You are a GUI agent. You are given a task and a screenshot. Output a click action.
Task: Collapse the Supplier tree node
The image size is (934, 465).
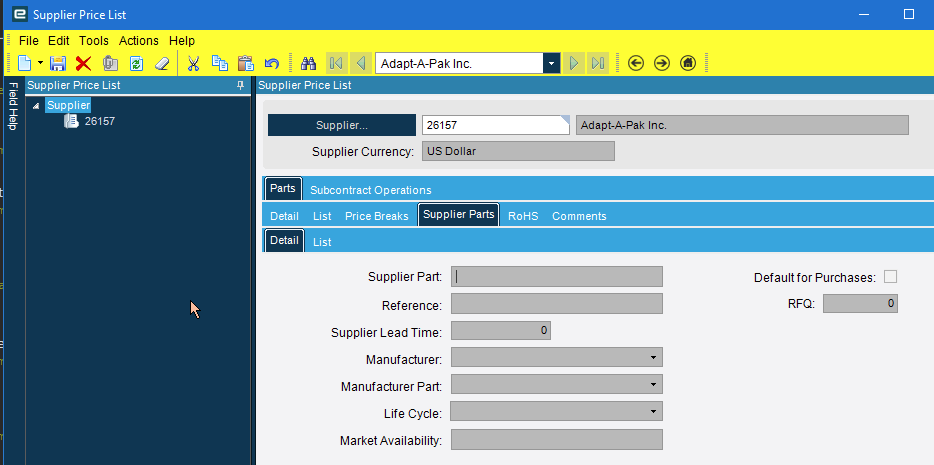(x=36, y=106)
